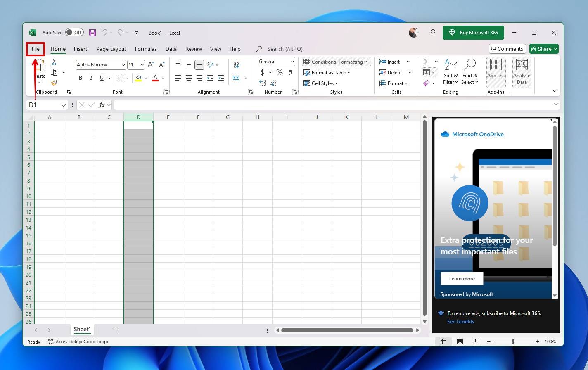Select the AutoSum icon
Image resolution: width=588 pixels, height=370 pixels.
coord(427,61)
